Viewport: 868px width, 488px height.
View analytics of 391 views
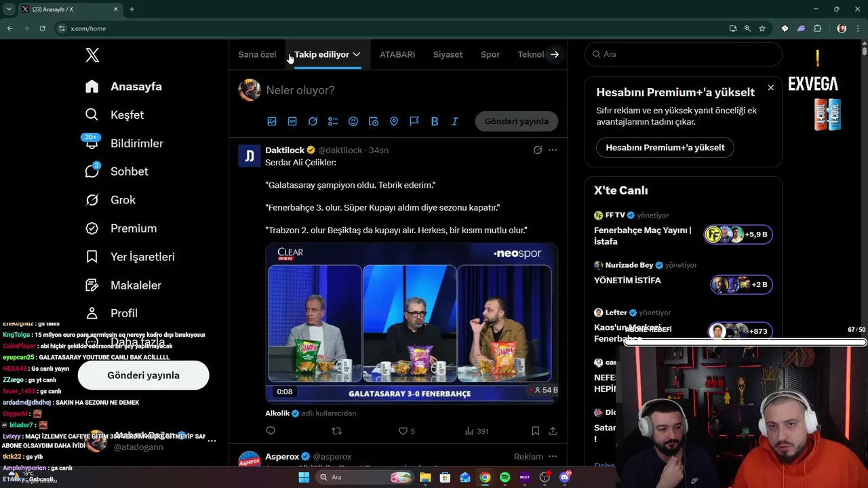point(476,431)
